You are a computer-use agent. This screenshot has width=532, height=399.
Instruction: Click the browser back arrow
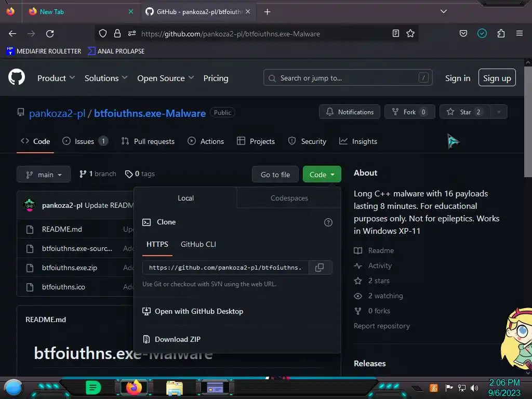(x=12, y=34)
